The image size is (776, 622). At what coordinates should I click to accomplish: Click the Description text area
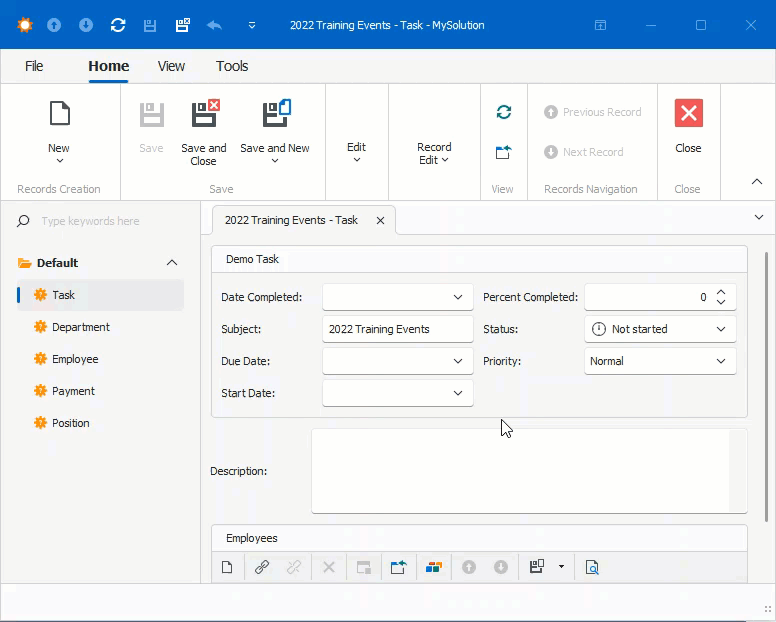click(x=529, y=471)
